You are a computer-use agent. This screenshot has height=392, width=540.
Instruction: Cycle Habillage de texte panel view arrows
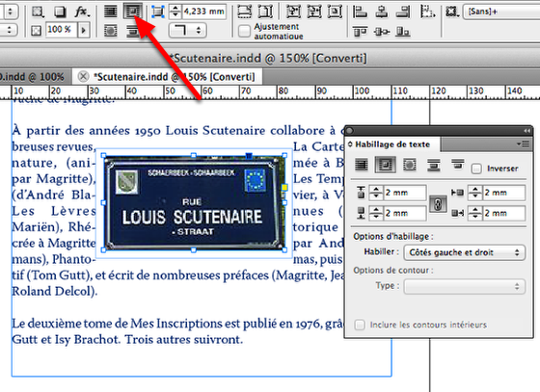click(x=350, y=144)
